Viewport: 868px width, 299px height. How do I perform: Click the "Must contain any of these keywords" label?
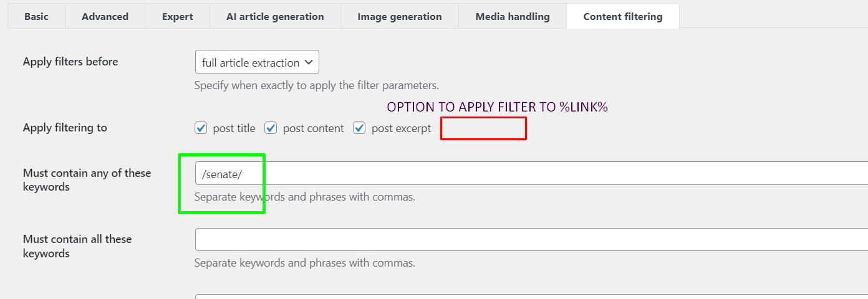[x=87, y=180]
